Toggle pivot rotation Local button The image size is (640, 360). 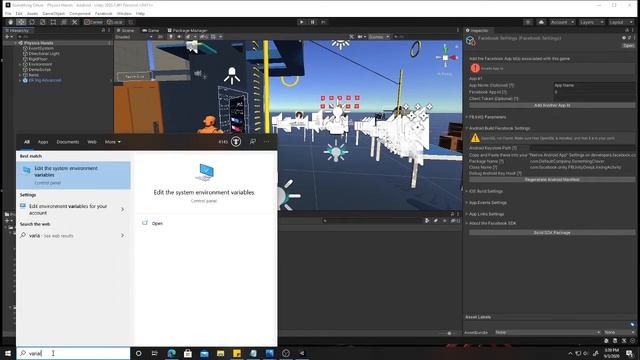(115, 22)
